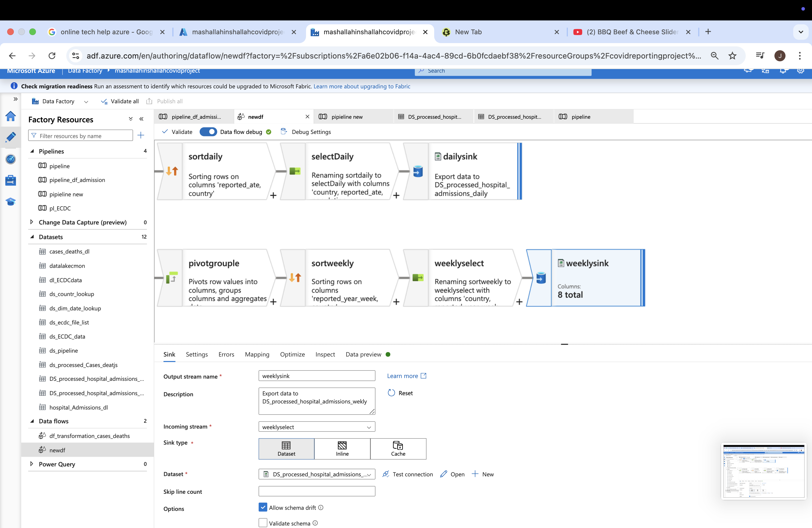Open the Incoming stream dropdown
This screenshot has width=812, height=528.
[x=317, y=427]
